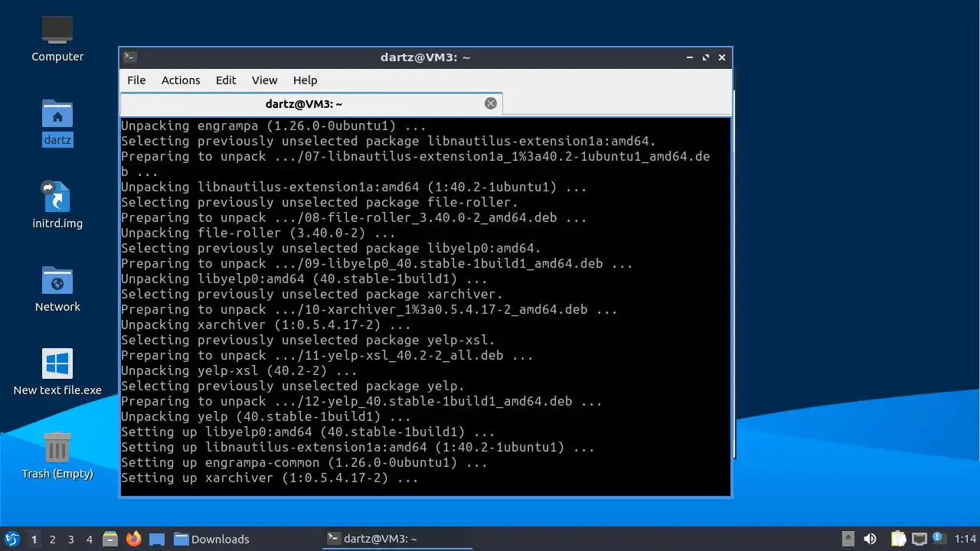
Task: Close the dartz@VM3 terminal tab
Action: pyautogui.click(x=491, y=103)
